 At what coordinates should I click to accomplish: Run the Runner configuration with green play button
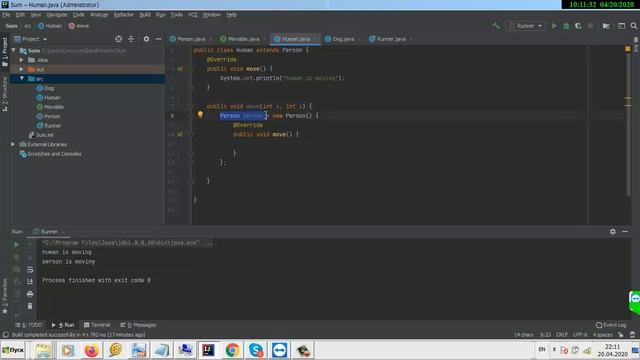coord(554,26)
